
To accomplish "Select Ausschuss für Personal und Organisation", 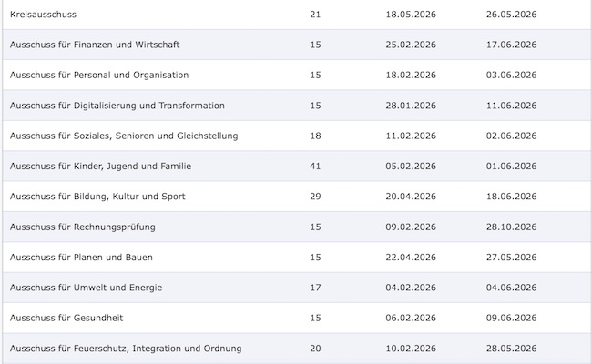I will coord(99,75).
